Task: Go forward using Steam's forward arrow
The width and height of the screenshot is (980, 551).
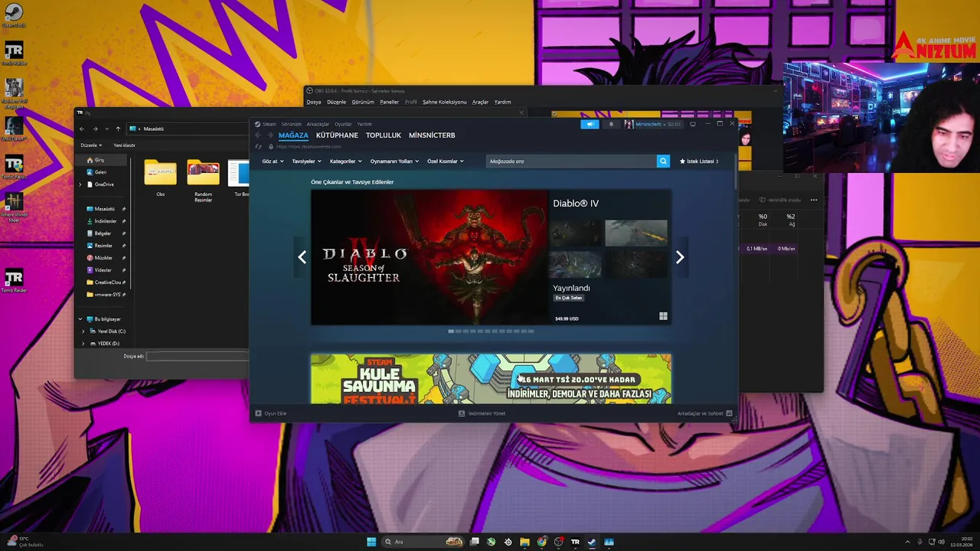Action: pyautogui.click(x=269, y=135)
